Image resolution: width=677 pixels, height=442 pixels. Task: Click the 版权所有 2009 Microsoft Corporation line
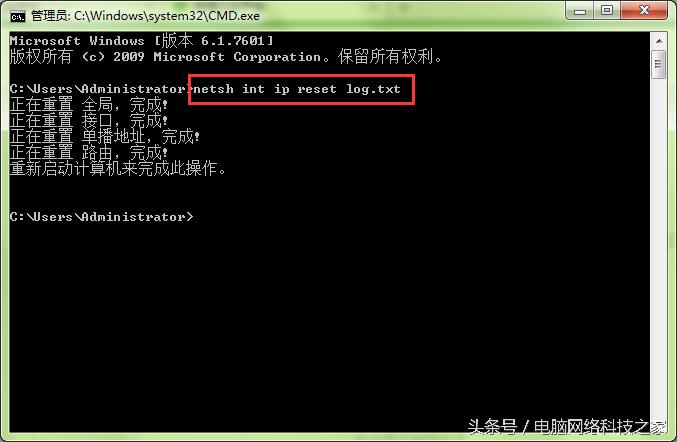click(x=226, y=57)
